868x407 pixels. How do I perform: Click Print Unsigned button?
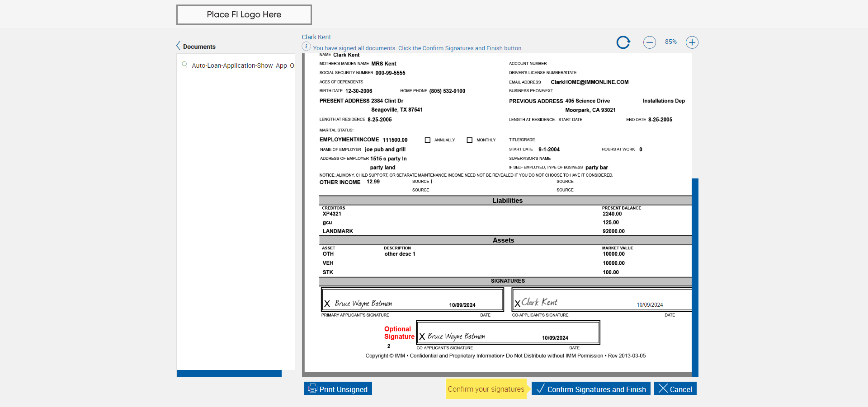338,389
